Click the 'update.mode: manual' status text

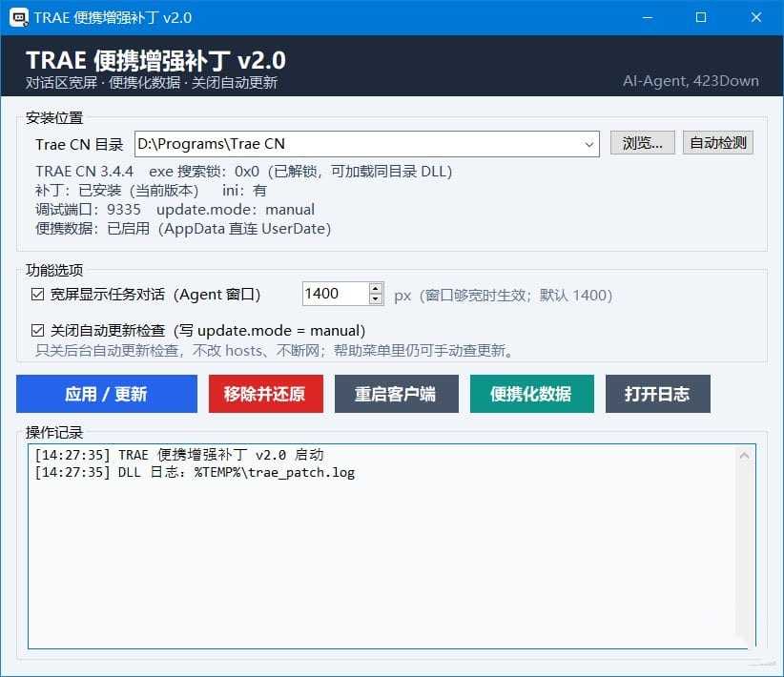coord(236,210)
